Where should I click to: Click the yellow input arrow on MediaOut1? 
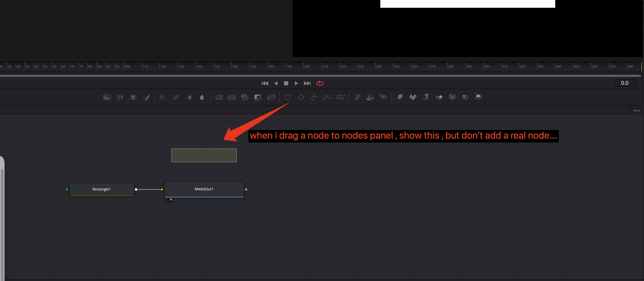[162, 189]
